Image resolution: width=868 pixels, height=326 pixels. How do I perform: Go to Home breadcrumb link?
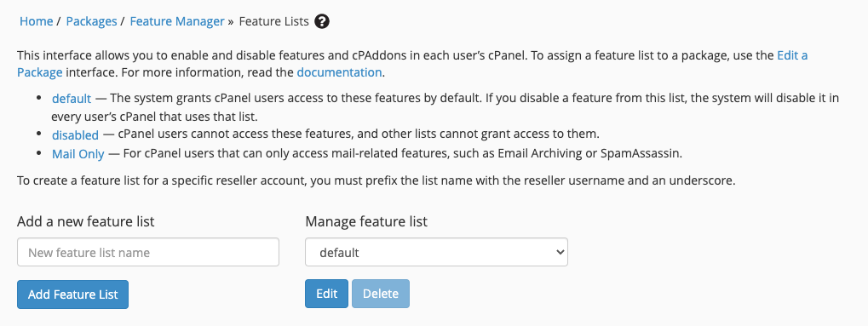click(36, 21)
